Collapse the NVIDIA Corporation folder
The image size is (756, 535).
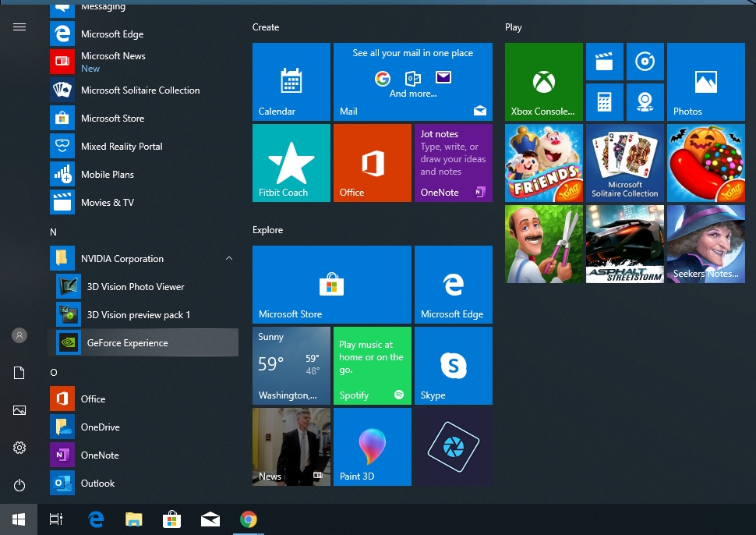(x=143, y=259)
